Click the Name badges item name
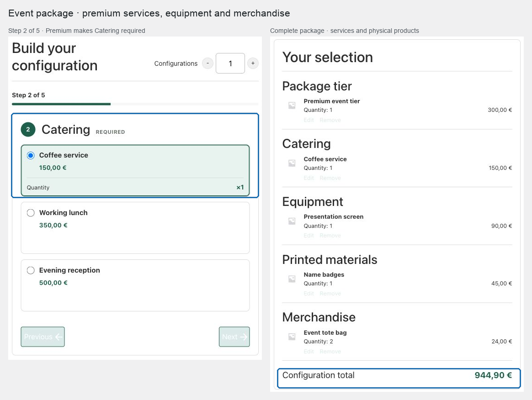This screenshot has height=400, width=532. point(324,274)
